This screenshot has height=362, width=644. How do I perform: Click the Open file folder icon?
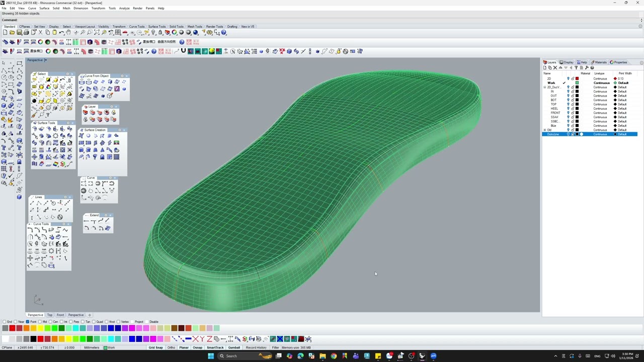pyautogui.click(x=12, y=32)
